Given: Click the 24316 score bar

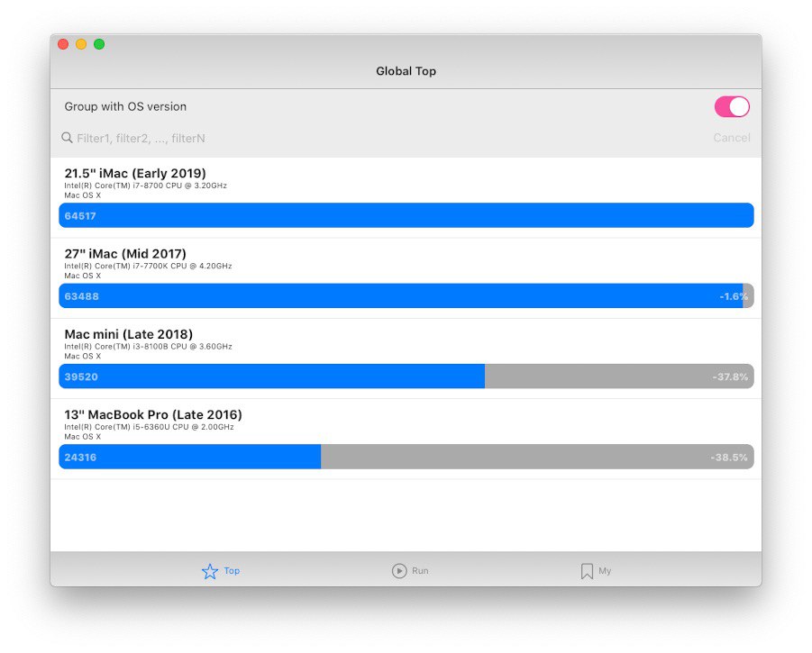Looking at the screenshot, I should 406,457.
